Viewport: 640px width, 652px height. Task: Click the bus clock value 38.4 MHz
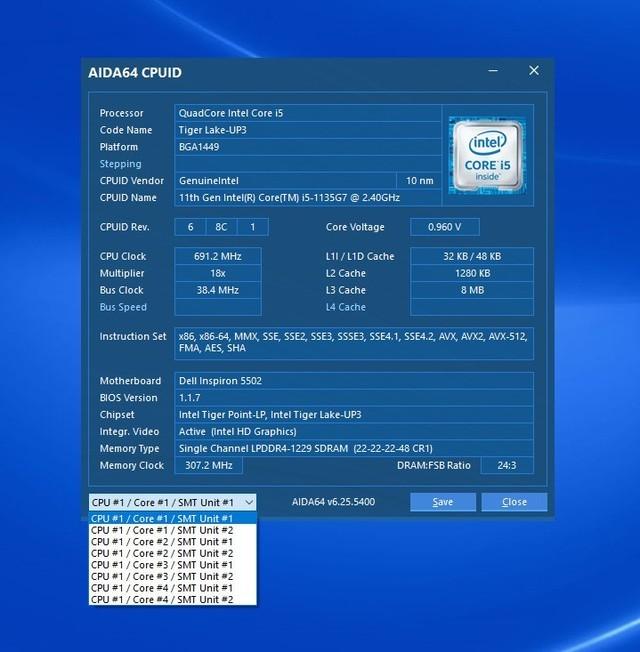point(218,290)
